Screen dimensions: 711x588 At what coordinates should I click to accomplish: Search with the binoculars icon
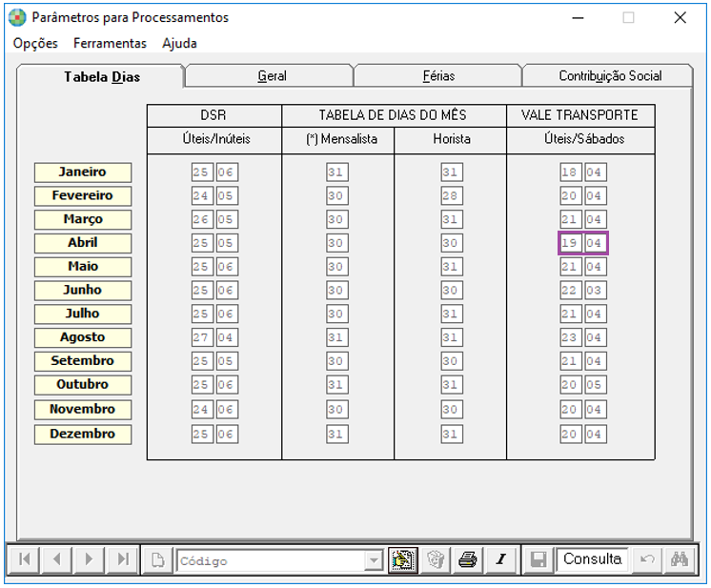680,560
